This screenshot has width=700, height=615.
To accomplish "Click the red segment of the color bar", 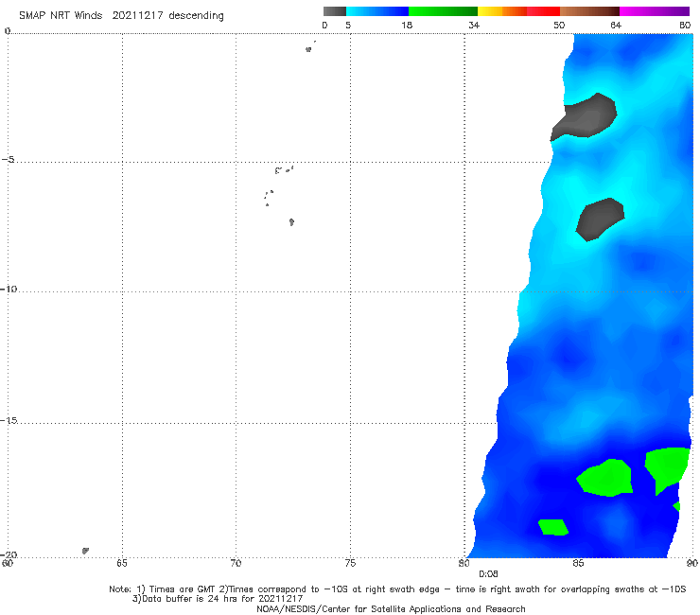I will tap(543, 11).
